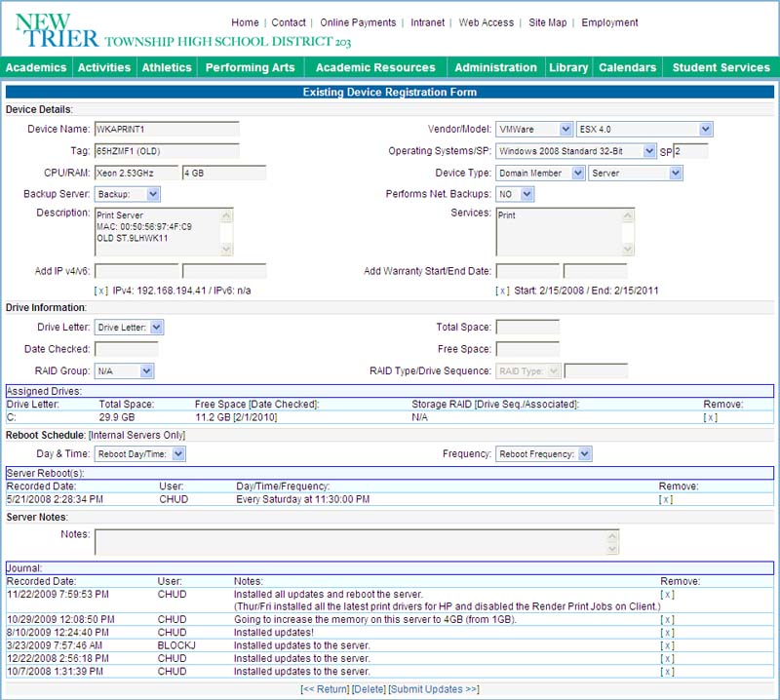Image resolution: width=780 pixels, height=700 pixels.
Task: Delete the assigned IPv4 address entry
Action: [100, 291]
